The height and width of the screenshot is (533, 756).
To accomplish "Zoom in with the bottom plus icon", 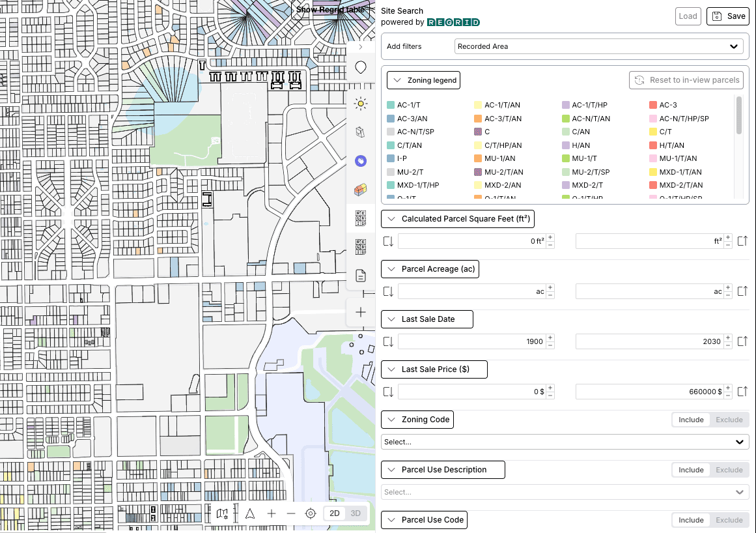I will (x=272, y=513).
